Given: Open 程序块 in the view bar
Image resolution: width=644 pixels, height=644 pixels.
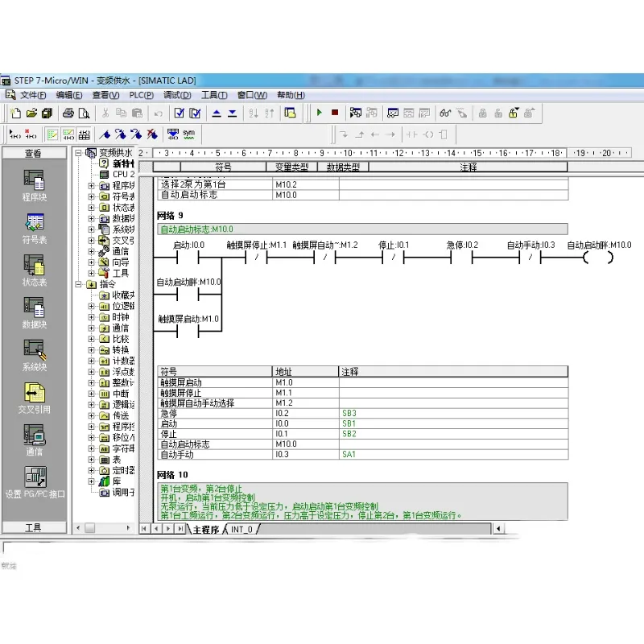Looking at the screenshot, I should tap(34, 186).
